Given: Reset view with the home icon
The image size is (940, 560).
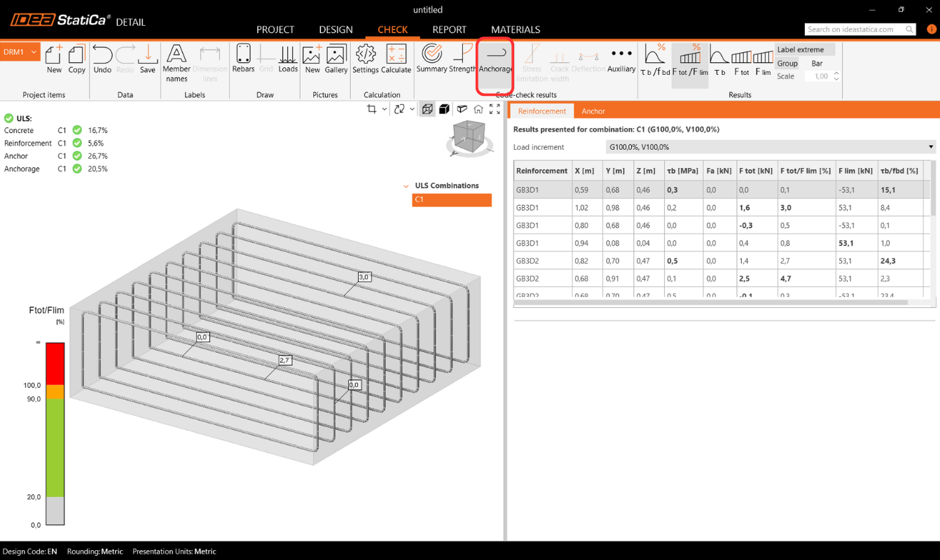Looking at the screenshot, I should click(x=478, y=109).
